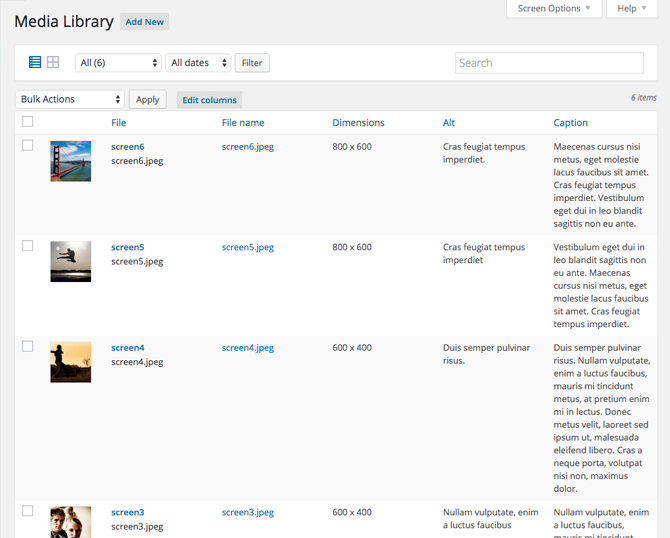This screenshot has height=538, width=670.
Task: Select the 600 x 400 dimensions of screen3
Action: tap(352, 512)
